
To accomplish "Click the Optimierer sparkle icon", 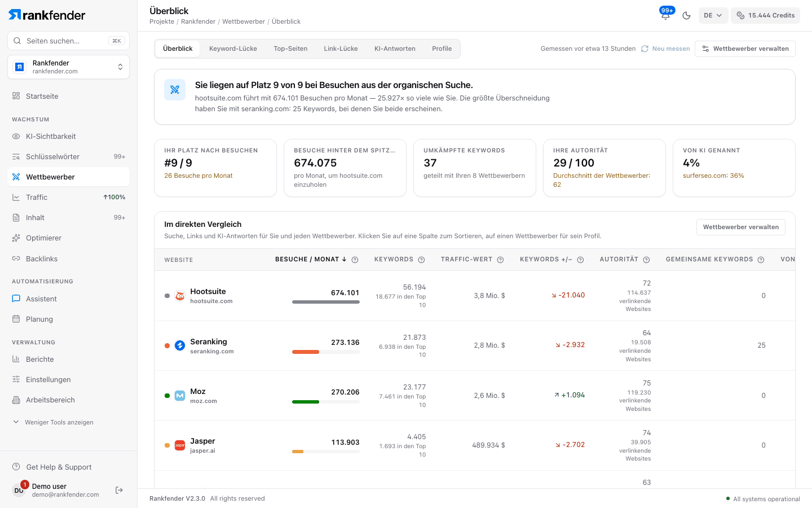I will click(x=16, y=238).
